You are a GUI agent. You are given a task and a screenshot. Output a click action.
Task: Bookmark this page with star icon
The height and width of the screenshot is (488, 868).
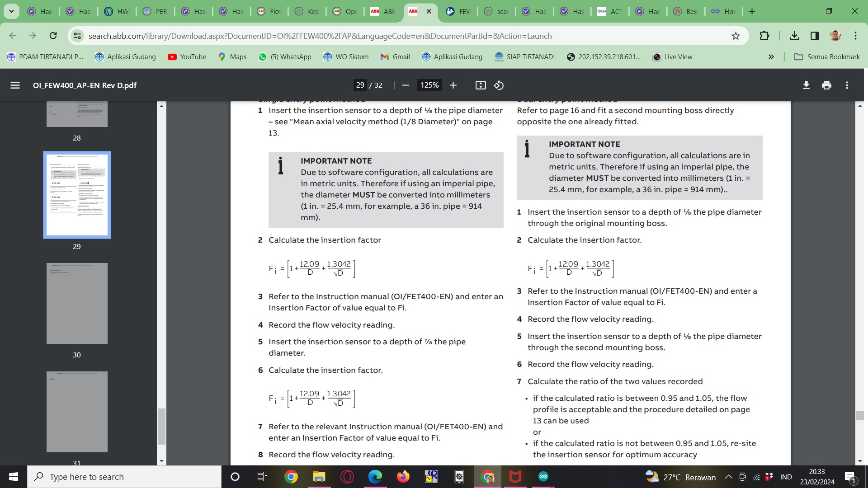[x=736, y=36]
